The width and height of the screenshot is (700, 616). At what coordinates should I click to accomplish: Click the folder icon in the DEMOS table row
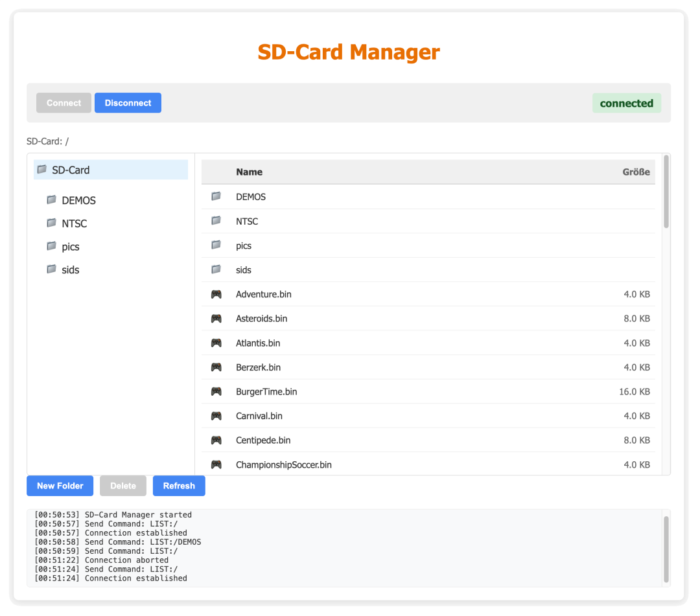[x=216, y=197]
